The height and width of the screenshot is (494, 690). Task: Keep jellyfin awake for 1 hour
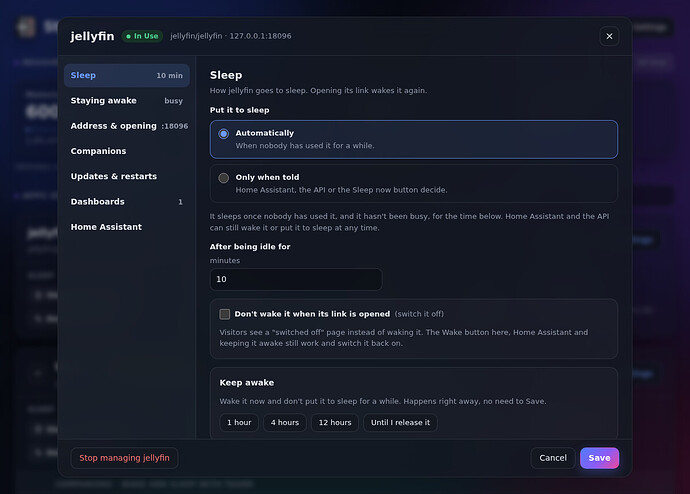pyautogui.click(x=239, y=423)
